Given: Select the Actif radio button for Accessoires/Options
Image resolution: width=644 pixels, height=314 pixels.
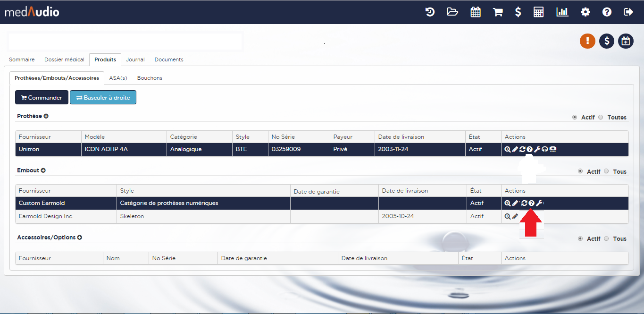Looking at the screenshot, I should coord(580,239).
